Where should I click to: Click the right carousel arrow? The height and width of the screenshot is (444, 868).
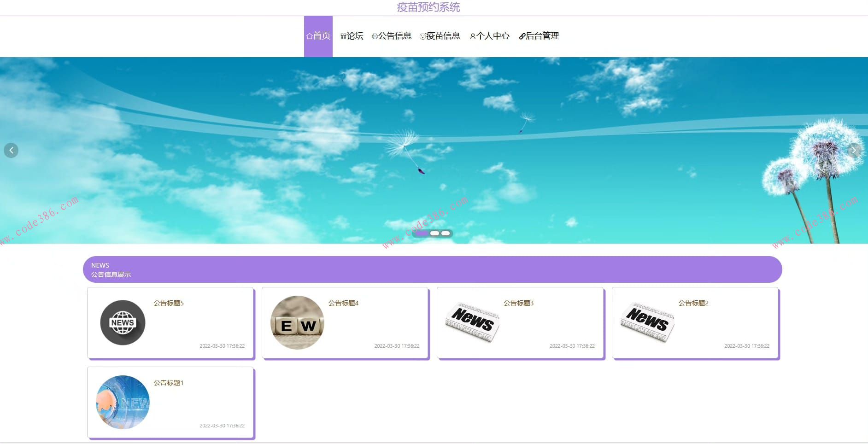(x=855, y=150)
